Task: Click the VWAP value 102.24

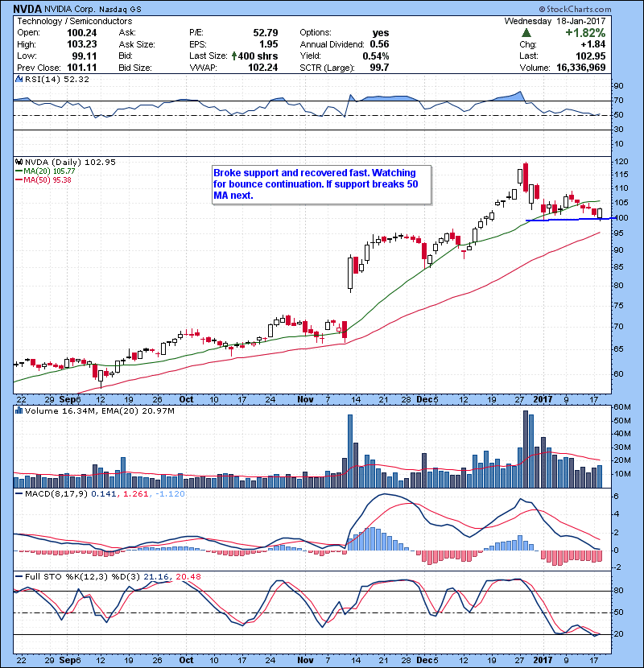Action: (x=263, y=68)
